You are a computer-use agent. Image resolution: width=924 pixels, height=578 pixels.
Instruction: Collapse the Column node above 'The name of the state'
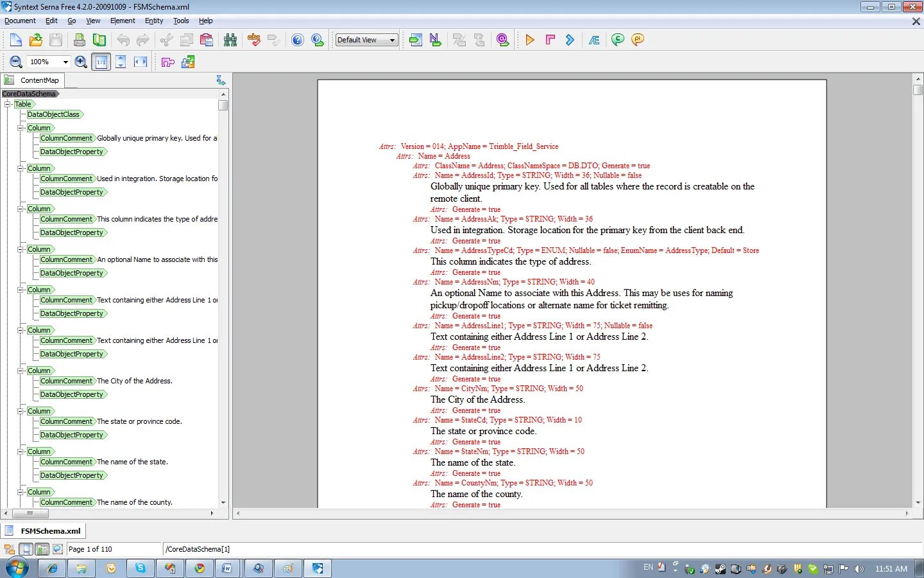tap(20, 451)
